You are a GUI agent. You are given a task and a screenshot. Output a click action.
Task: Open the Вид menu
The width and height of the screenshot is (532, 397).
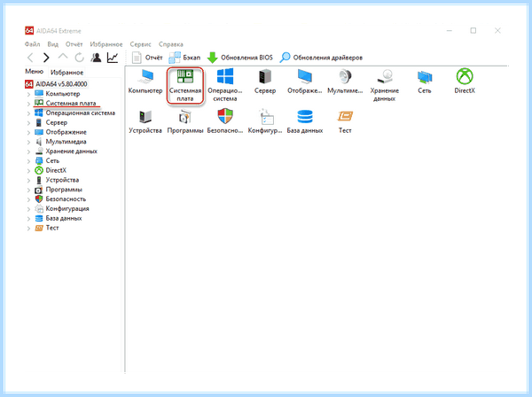click(52, 44)
